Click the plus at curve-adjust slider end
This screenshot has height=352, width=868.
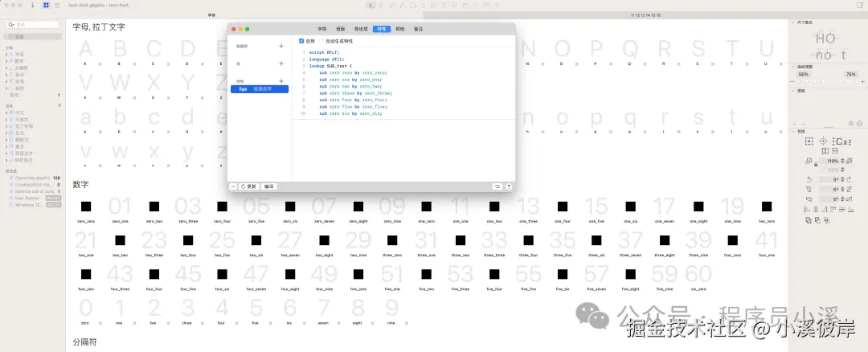click(862, 81)
